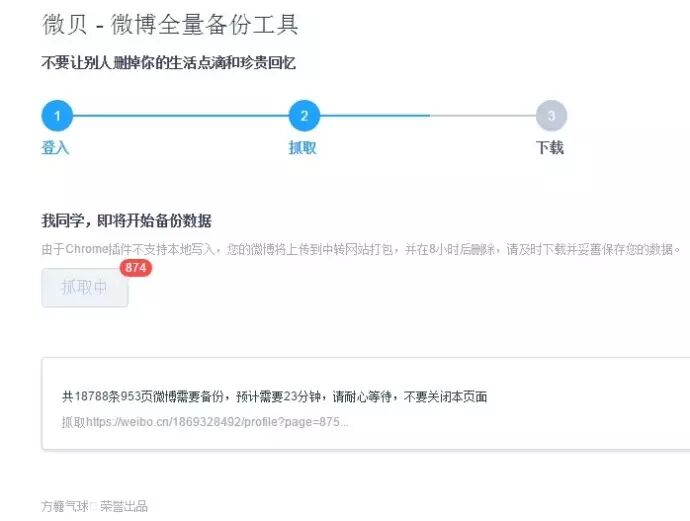Click the 荣誉出品 footer text
Screen dimensions: 690x521
pyautogui.click(x=124, y=506)
